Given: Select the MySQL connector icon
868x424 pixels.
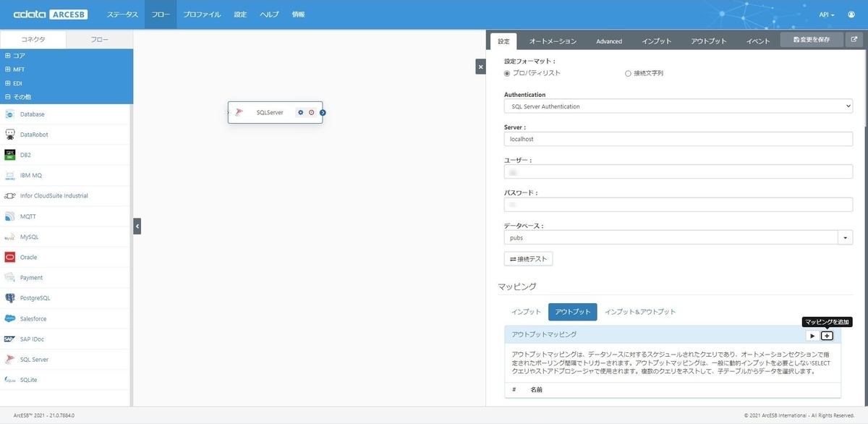Looking at the screenshot, I should click(x=10, y=237).
